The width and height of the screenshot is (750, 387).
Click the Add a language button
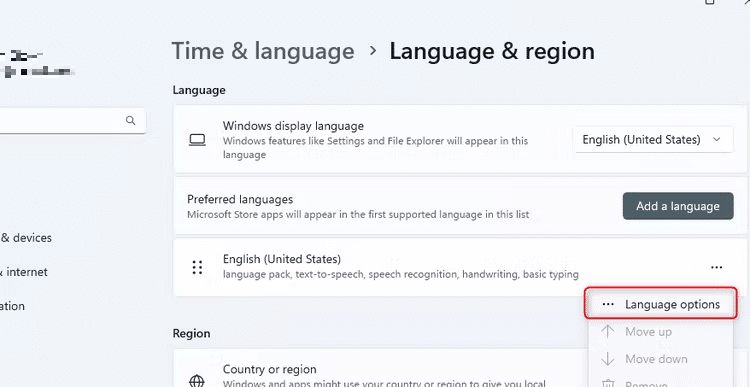click(678, 206)
